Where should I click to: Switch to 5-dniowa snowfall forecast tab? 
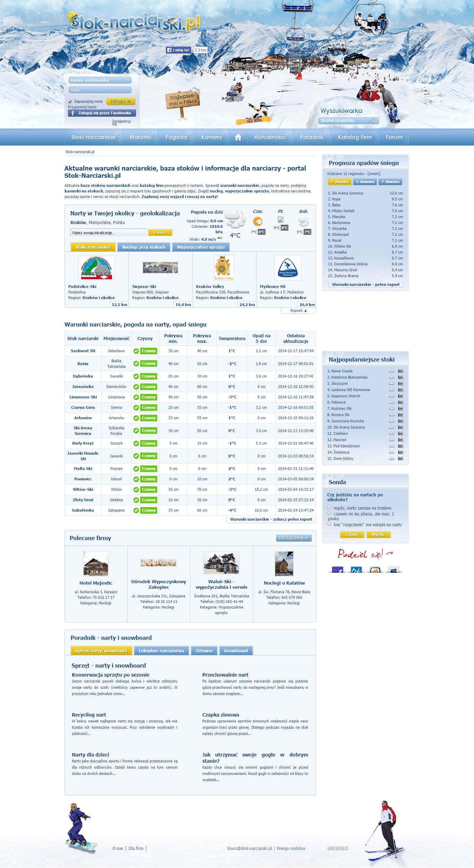tap(365, 182)
